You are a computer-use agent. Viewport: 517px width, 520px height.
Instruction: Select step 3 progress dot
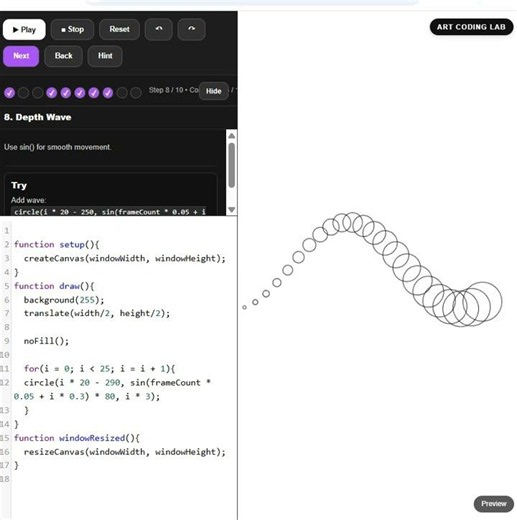37,93
